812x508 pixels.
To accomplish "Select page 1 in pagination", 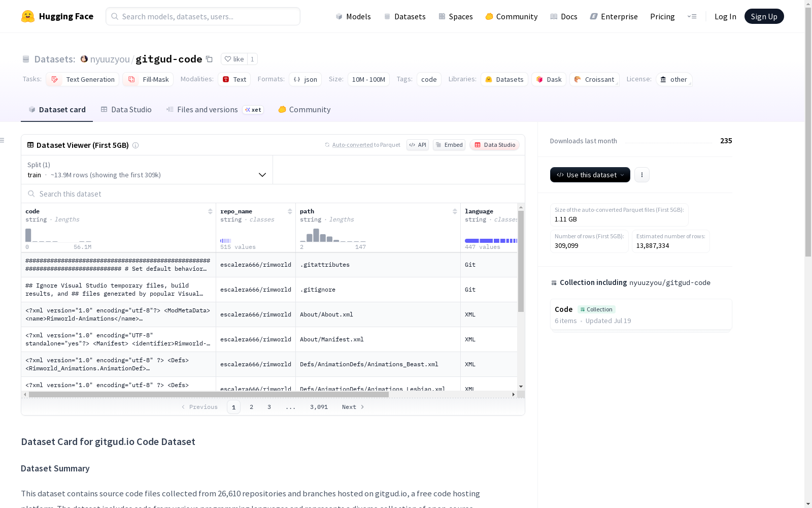I will 233,407.
